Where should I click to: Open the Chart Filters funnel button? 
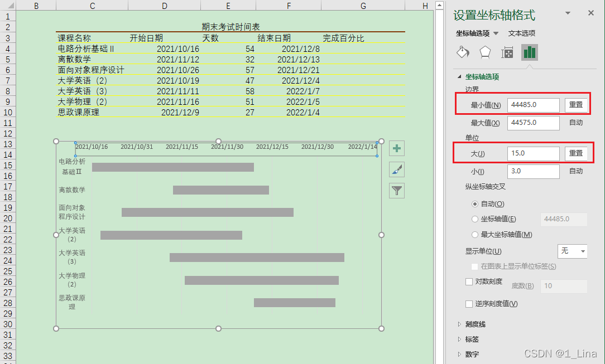pyautogui.click(x=397, y=191)
